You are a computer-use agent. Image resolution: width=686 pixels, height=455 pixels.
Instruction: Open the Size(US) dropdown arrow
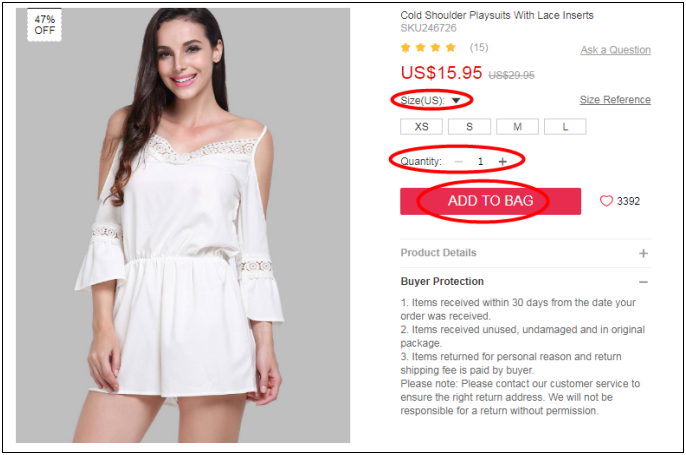coord(456,100)
